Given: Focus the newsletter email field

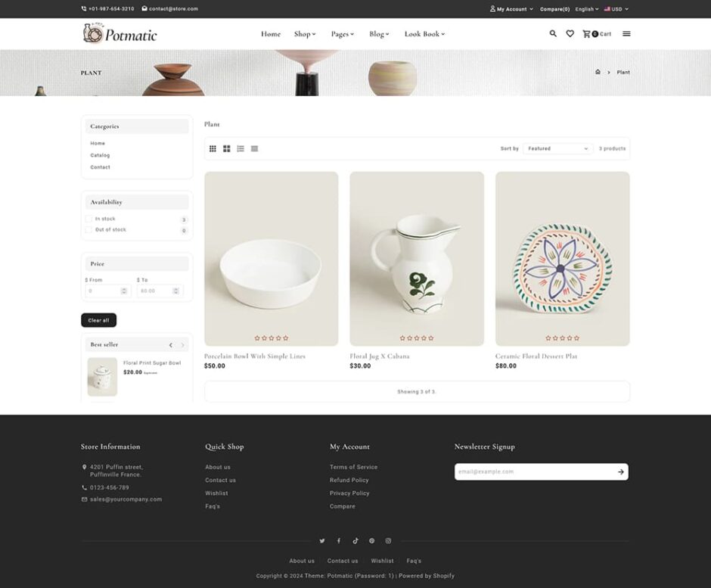Looking at the screenshot, I should point(534,472).
